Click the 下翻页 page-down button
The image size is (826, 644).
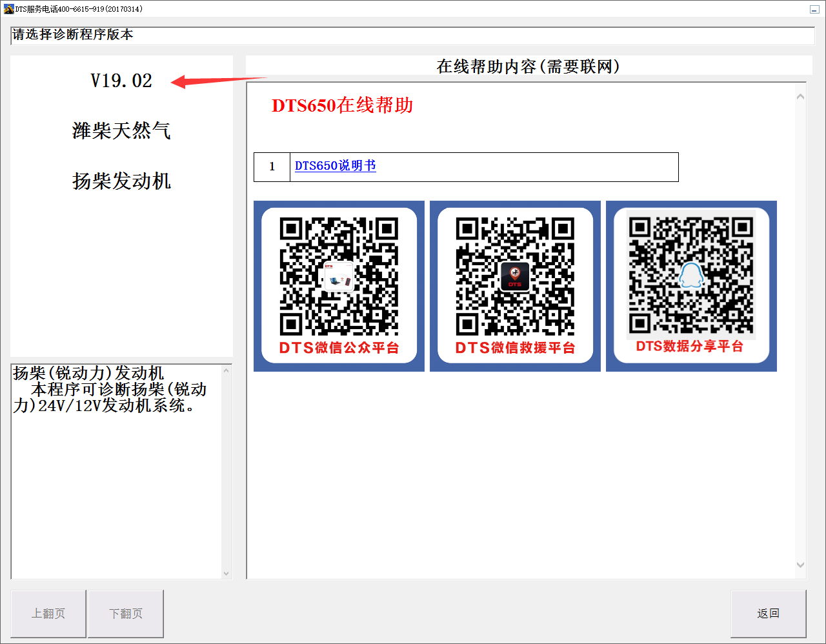[126, 614]
